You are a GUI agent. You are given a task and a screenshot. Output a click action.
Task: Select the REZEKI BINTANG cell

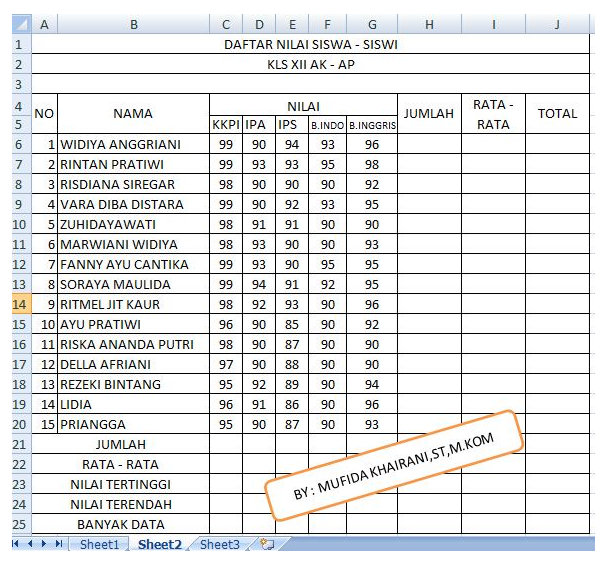pyautogui.click(x=133, y=384)
